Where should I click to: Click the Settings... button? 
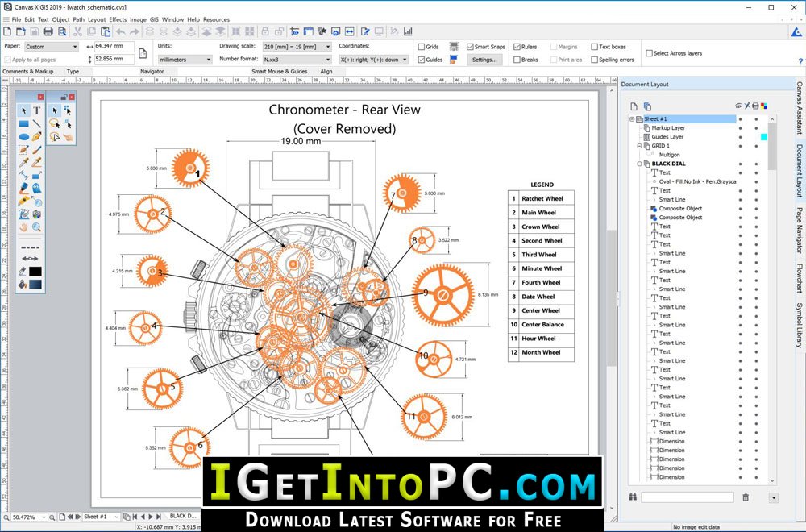484,60
